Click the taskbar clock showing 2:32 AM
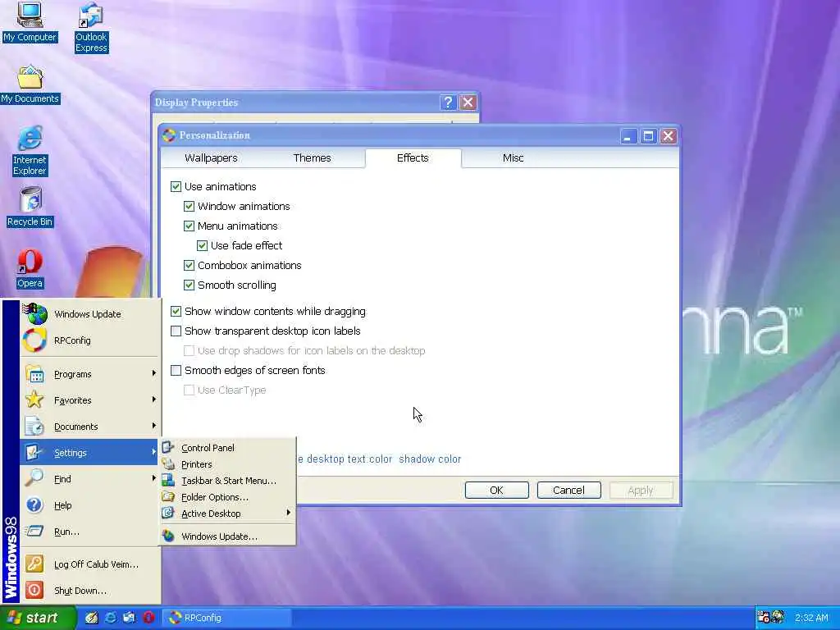Image resolution: width=840 pixels, height=630 pixels. 811,618
